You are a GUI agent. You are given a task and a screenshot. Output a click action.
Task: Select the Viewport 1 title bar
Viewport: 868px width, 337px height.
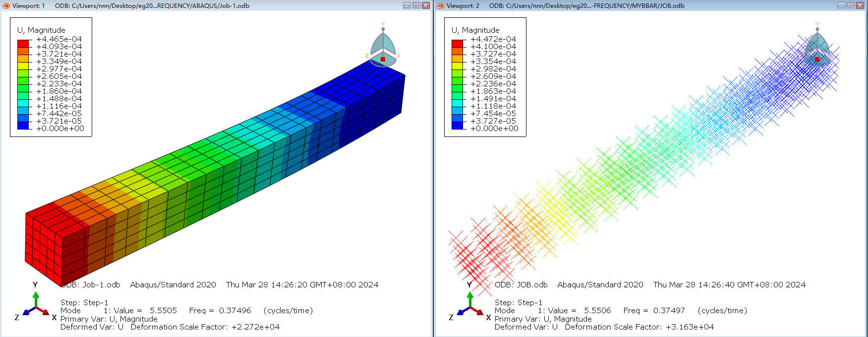[216, 5]
